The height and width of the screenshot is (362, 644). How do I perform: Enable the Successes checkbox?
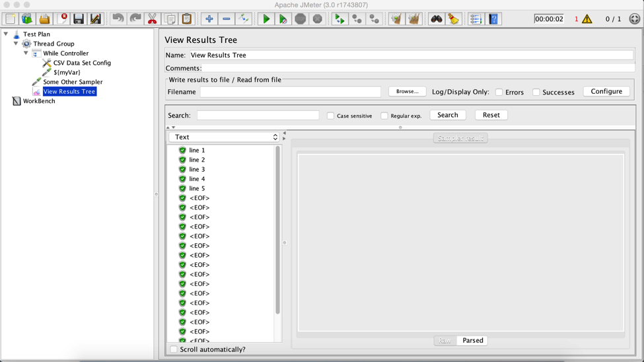pyautogui.click(x=536, y=92)
